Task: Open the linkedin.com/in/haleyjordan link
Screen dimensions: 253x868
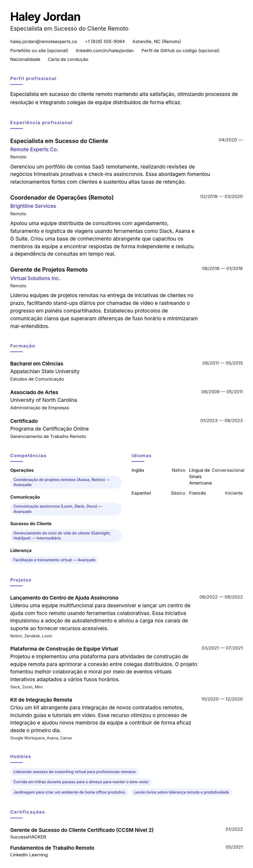Action: click(105, 50)
